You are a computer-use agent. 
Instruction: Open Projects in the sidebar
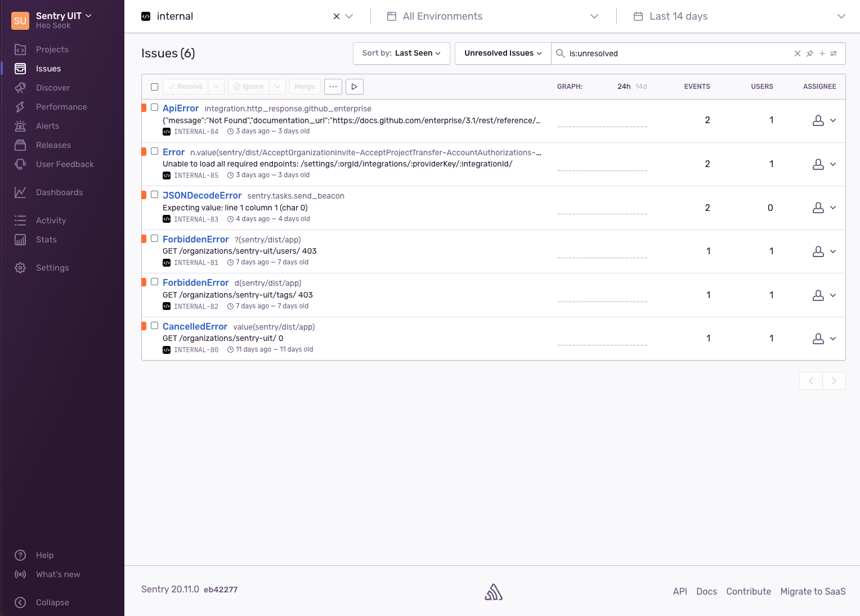[52, 50]
